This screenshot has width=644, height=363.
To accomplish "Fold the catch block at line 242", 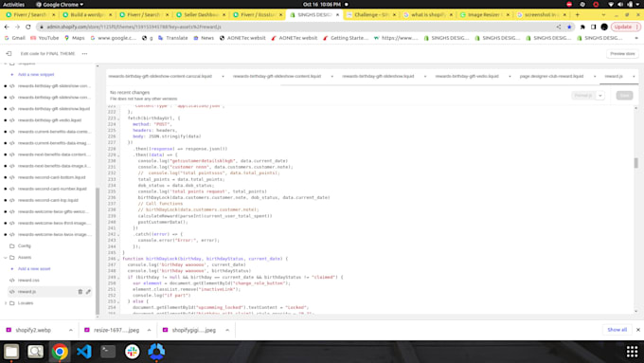I will coord(118,234).
